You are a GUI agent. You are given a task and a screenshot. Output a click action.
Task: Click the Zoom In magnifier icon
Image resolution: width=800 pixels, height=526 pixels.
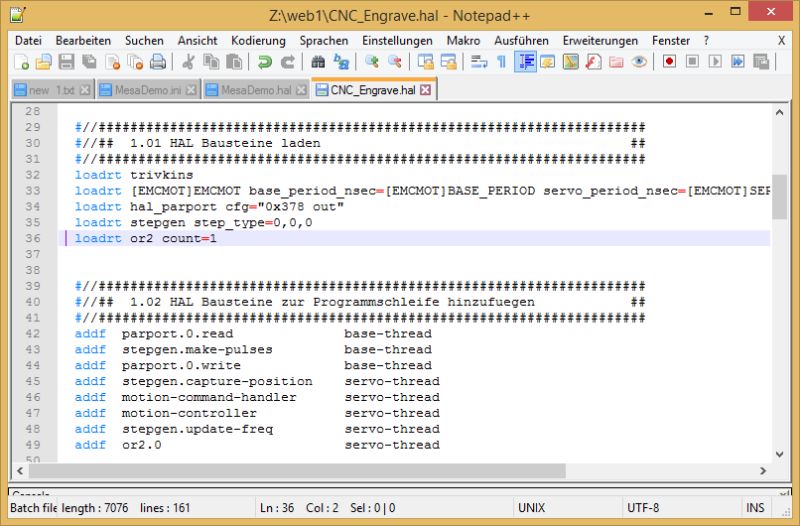click(x=371, y=62)
